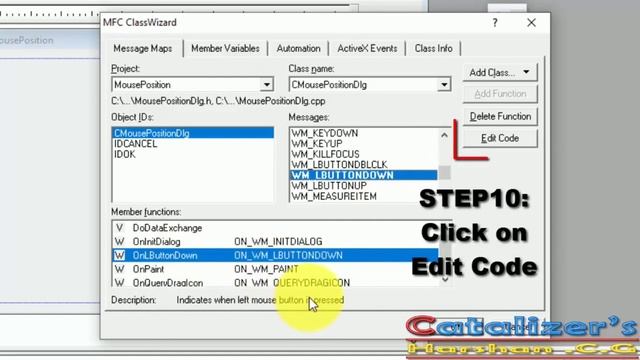Image resolution: width=640 pixels, height=360 pixels.
Task: Select WM_MEASUREITEM message
Action: [364, 196]
